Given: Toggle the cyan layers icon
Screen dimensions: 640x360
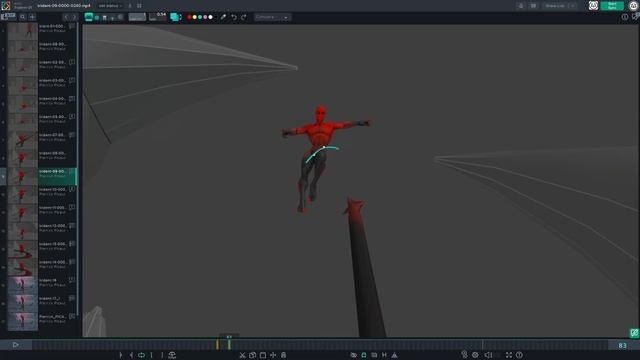Looking at the screenshot, I should pyautogui.click(x=175, y=17).
